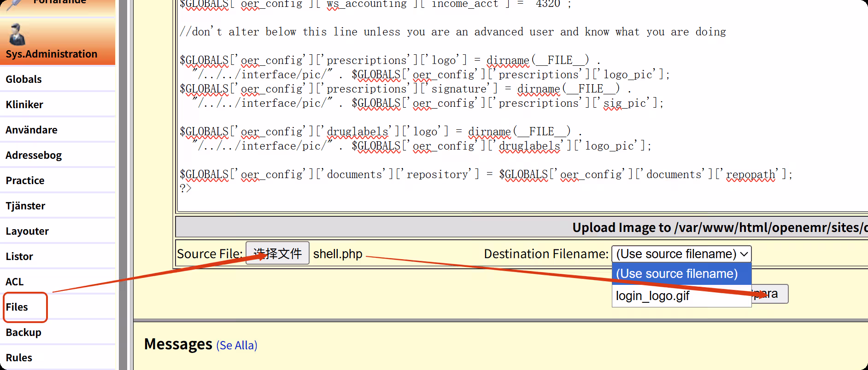This screenshot has height=370, width=868.
Task: Go to Användare in the sidebar
Action: point(31,130)
